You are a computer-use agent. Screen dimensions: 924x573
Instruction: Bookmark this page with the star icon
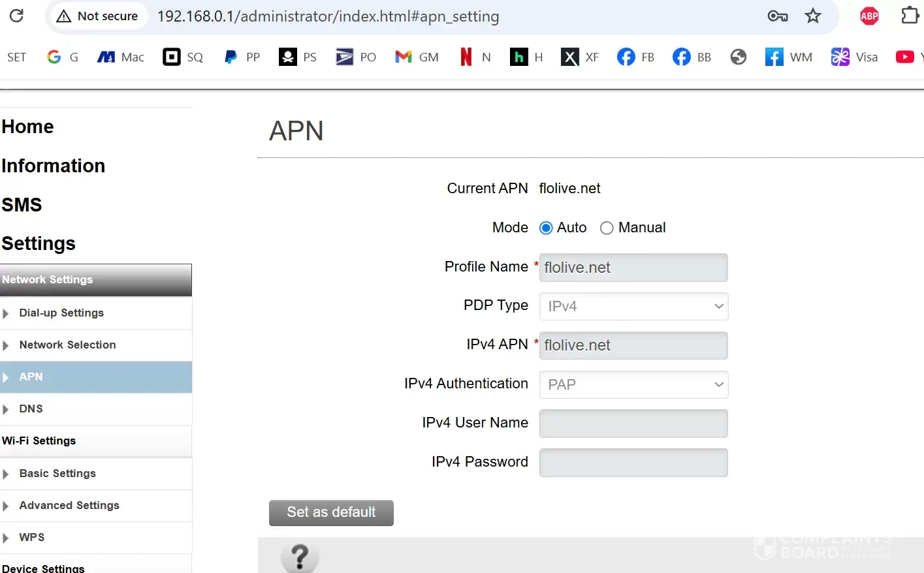812,16
